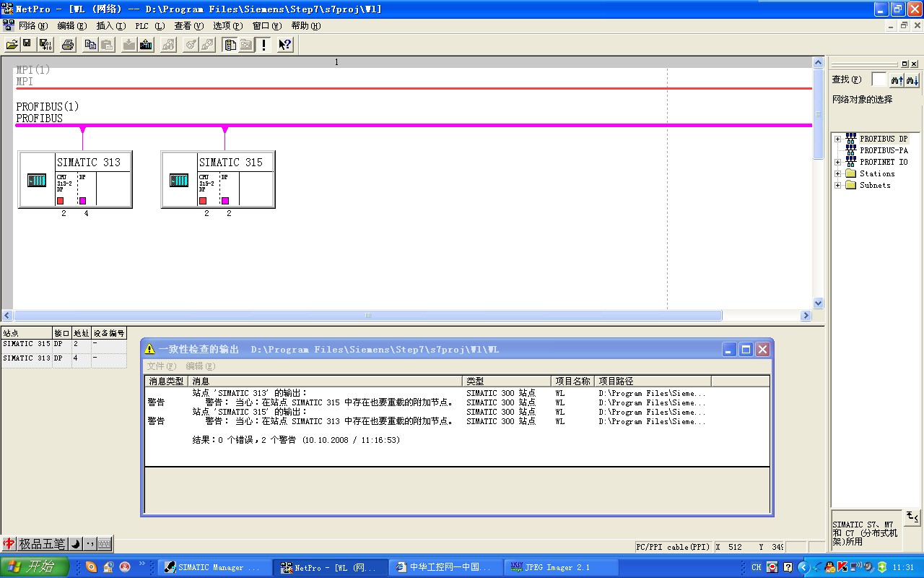Click the Copy toolbar icon
This screenshot has width=924, height=578.
(90, 45)
